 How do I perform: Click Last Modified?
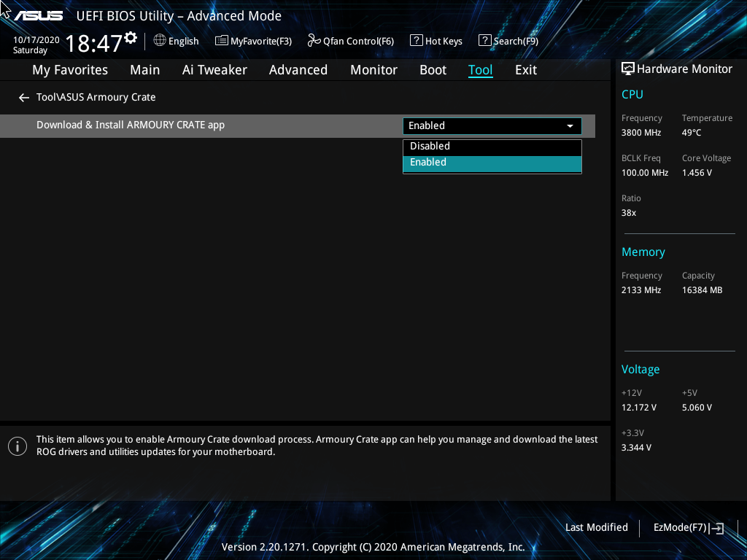[x=597, y=527]
